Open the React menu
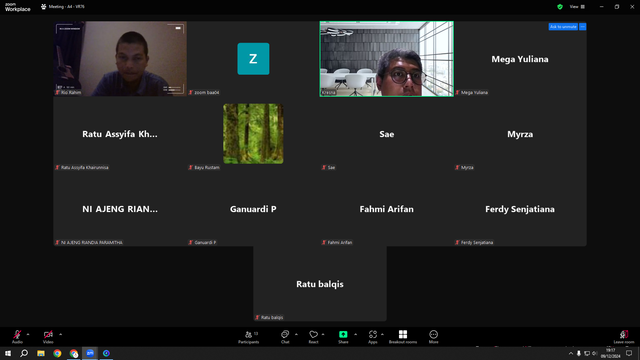The height and width of the screenshot is (360, 640). pos(313,337)
